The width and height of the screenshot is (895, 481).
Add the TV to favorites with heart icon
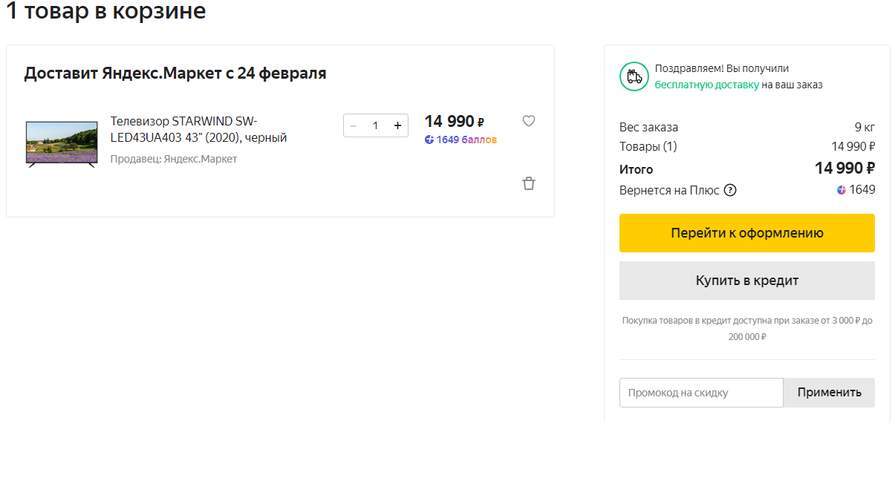(x=529, y=121)
